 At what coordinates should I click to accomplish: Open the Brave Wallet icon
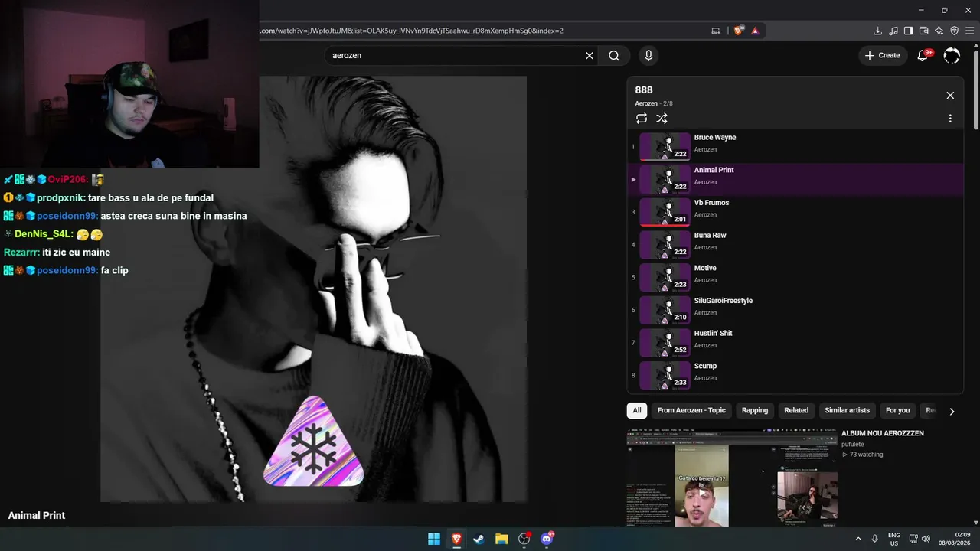[924, 31]
